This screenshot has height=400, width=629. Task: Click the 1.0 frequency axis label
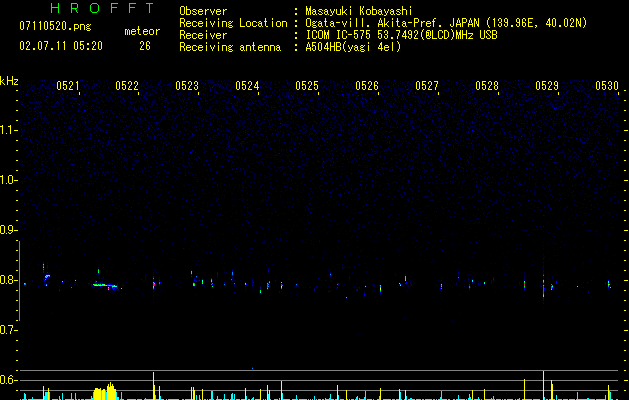[x=9, y=180]
